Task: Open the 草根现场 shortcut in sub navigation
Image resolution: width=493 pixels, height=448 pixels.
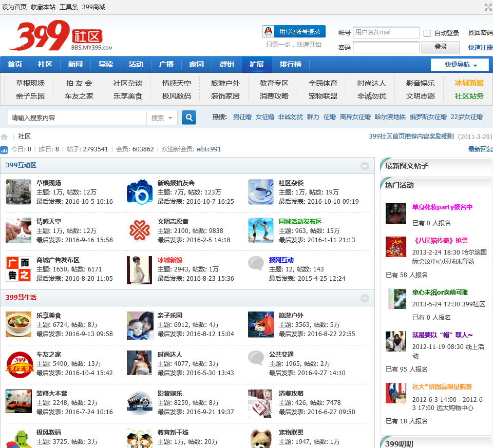Action: 30,83
